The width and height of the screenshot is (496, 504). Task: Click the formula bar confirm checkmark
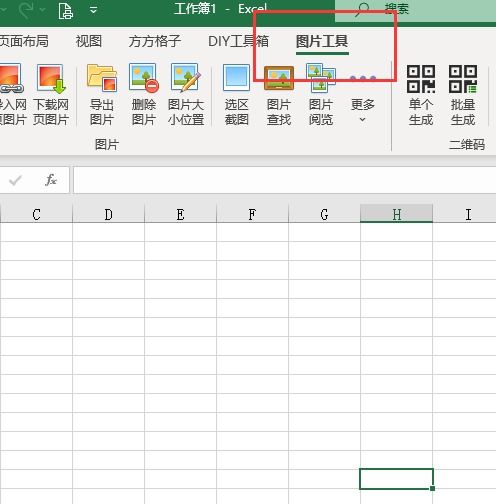(x=15, y=180)
